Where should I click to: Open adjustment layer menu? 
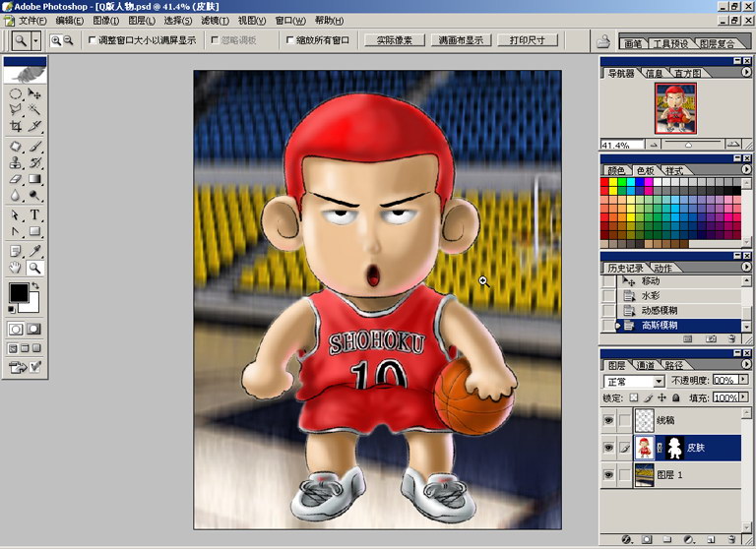coord(688,539)
